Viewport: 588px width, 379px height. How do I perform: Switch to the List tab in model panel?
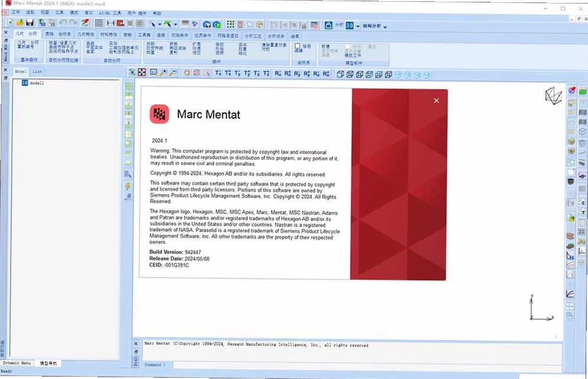(x=37, y=71)
